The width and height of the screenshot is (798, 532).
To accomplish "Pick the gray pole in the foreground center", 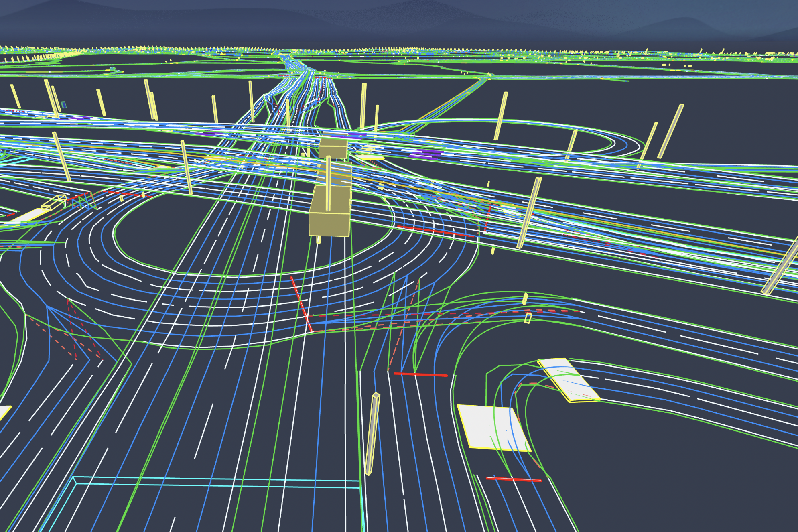I will [x=373, y=434].
